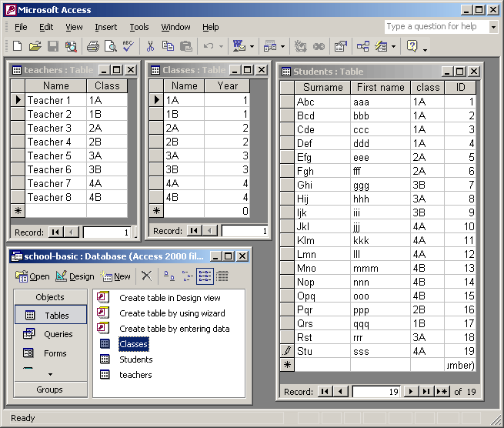Open the Help menu
Screen dimensions: 504x428
click(x=211, y=27)
